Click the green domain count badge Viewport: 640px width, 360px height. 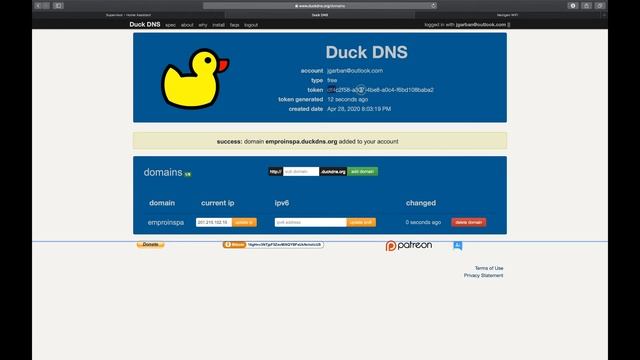pos(187,174)
